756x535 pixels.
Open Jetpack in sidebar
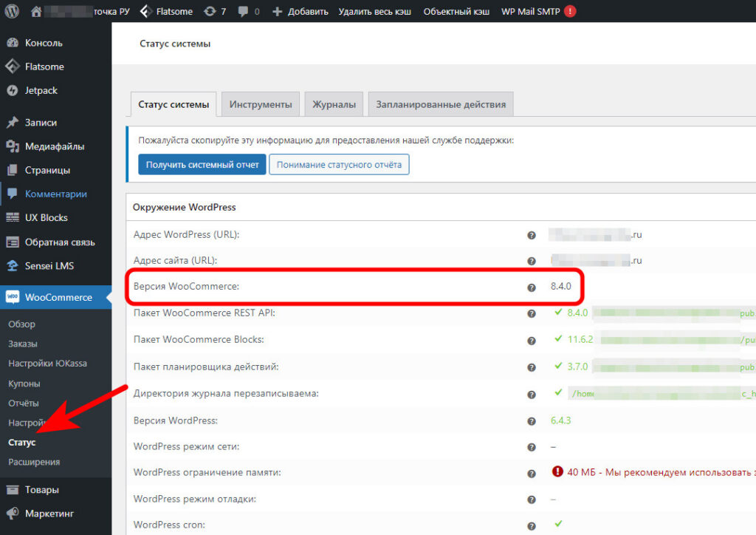click(55, 90)
